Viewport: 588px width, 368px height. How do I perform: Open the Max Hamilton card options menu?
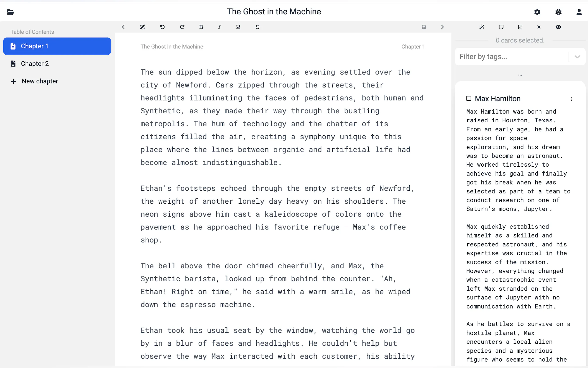[571, 99]
